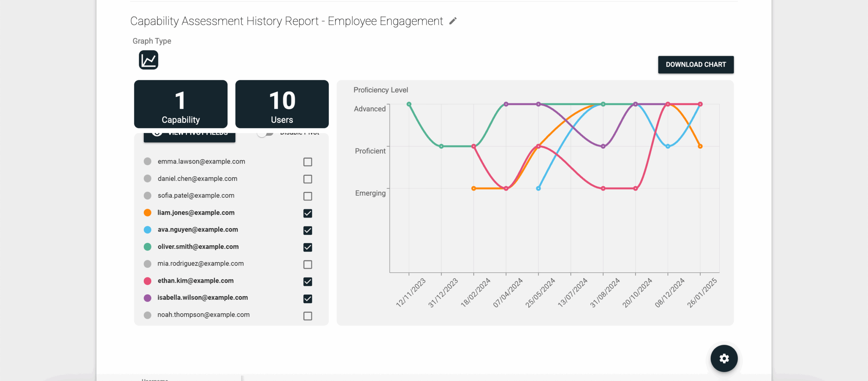The height and width of the screenshot is (381, 868).
Task: Uncheck the isabella.wilson@example.com checkbox
Action: (307, 298)
